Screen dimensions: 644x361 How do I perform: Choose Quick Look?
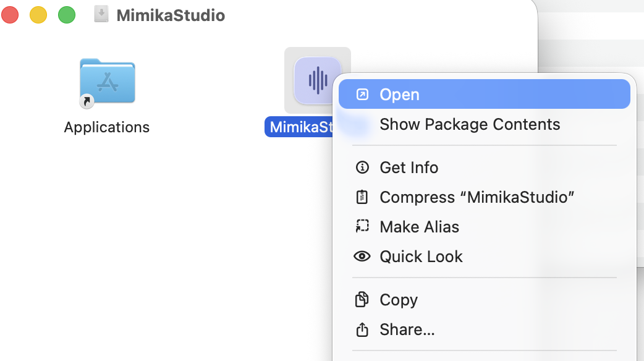(421, 256)
